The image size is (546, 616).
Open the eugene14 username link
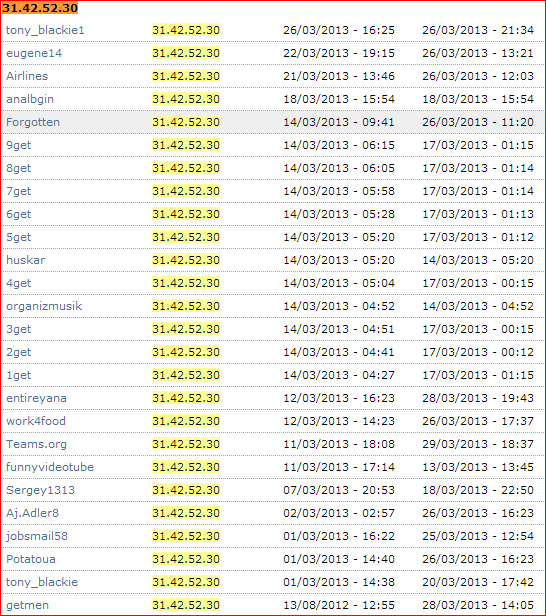(34, 53)
